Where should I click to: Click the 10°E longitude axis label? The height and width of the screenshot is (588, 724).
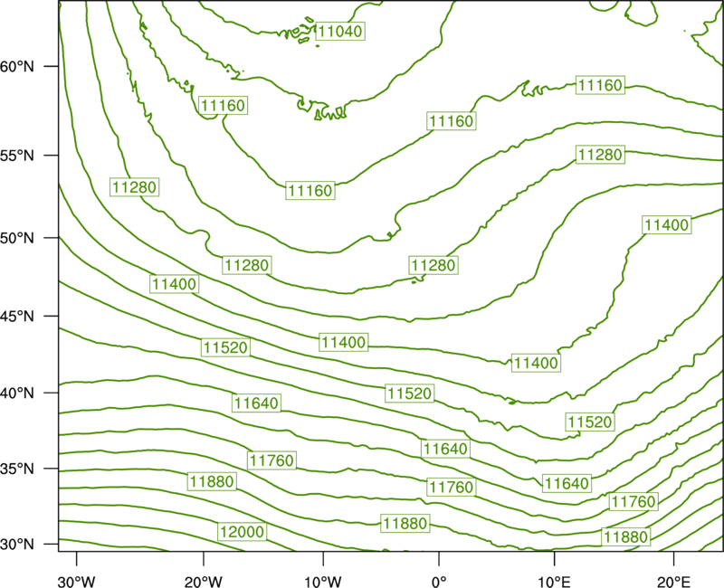[x=554, y=581]
